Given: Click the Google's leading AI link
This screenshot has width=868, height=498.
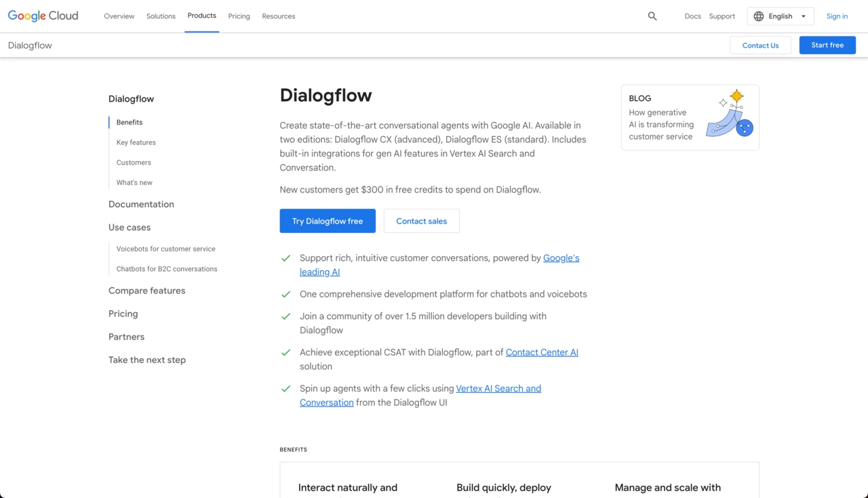Looking at the screenshot, I should click(x=561, y=258).
